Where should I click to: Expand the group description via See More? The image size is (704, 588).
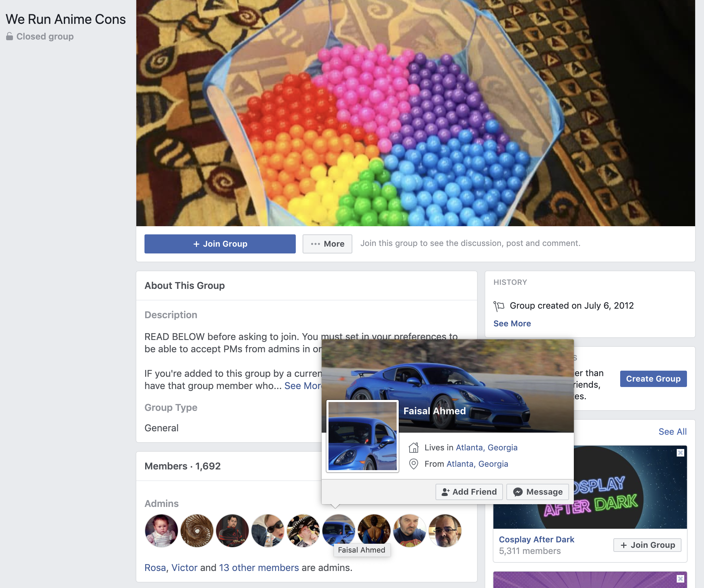point(303,386)
